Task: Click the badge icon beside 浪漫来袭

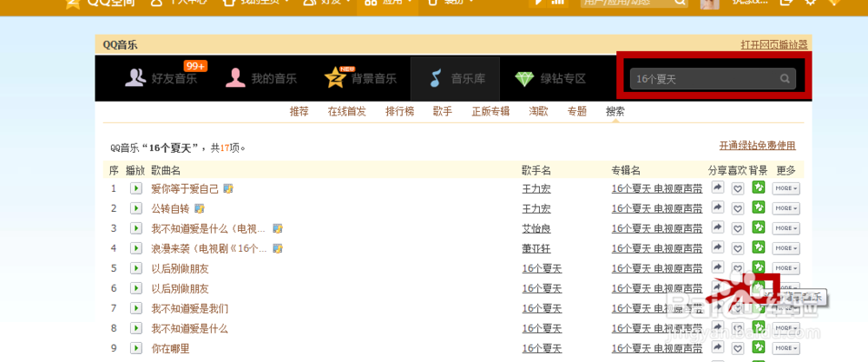Action: [278, 248]
